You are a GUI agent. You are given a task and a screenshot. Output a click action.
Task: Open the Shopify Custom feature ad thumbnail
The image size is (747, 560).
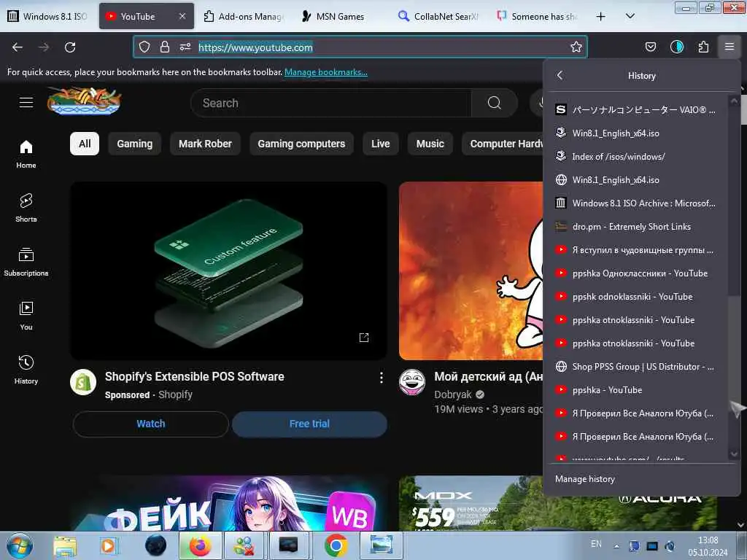pyautogui.click(x=228, y=271)
